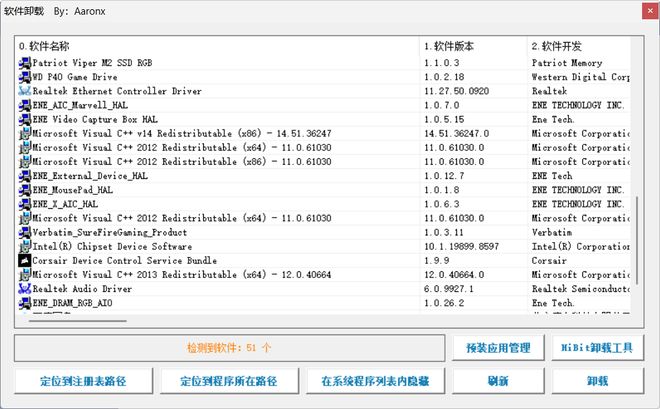Image resolution: width=660 pixels, height=409 pixels.
Task: Click the Realtek Ethernet Controller Driver icon
Action: 25,91
